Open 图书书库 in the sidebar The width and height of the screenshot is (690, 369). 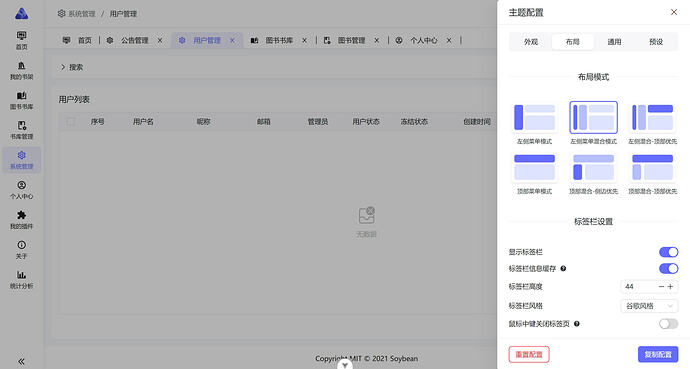coord(22,100)
